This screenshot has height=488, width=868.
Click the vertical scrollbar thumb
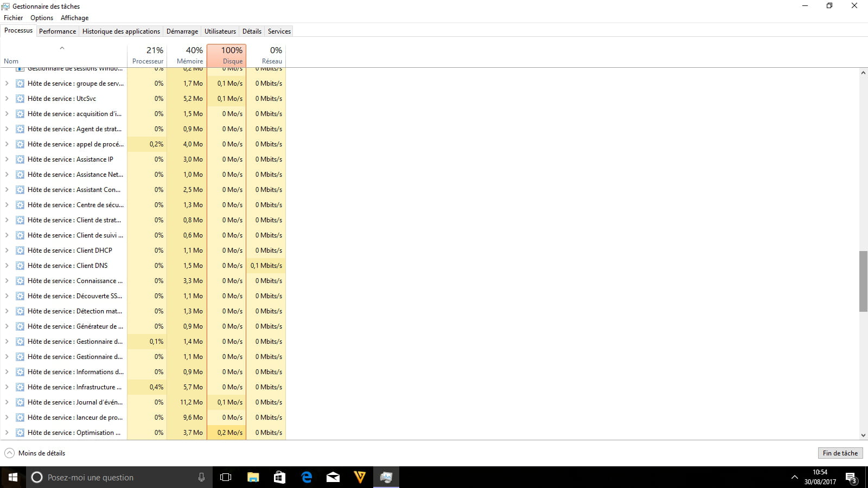coord(863,281)
